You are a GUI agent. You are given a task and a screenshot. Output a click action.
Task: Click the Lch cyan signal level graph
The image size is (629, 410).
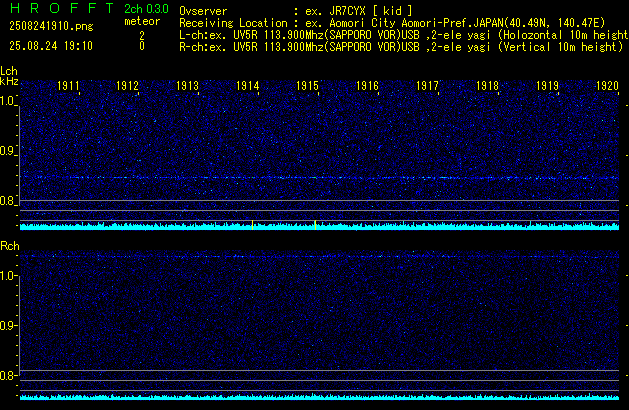pyautogui.click(x=319, y=227)
